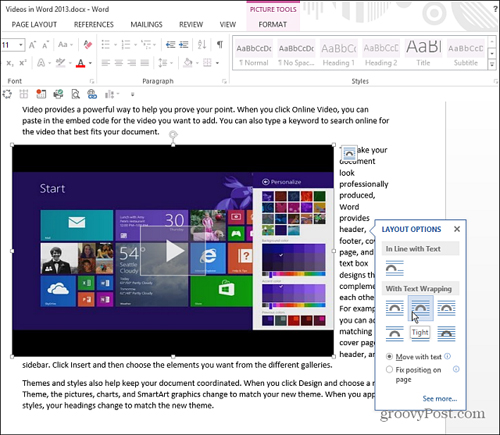Select the Move with text radio button
This screenshot has height=435, width=500.
coord(389,357)
